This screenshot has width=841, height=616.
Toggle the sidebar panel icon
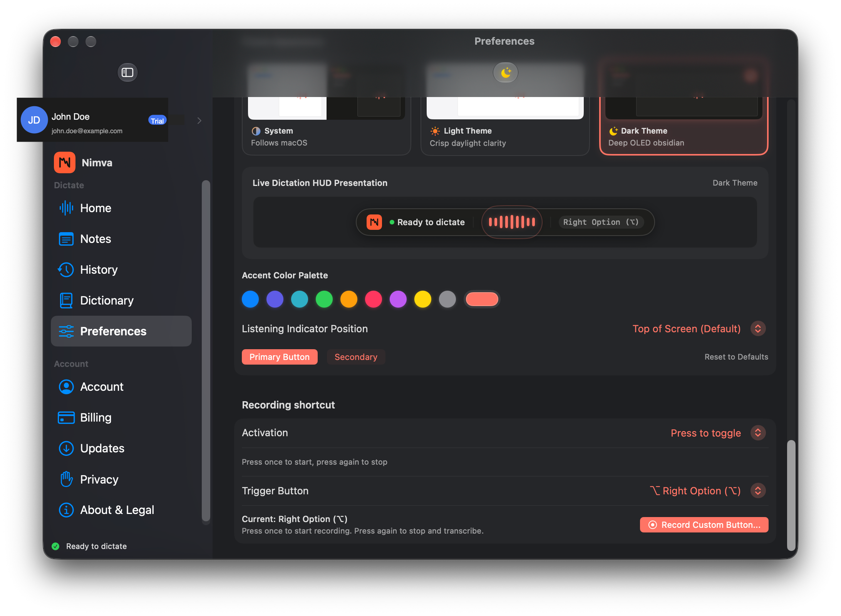pyautogui.click(x=127, y=72)
